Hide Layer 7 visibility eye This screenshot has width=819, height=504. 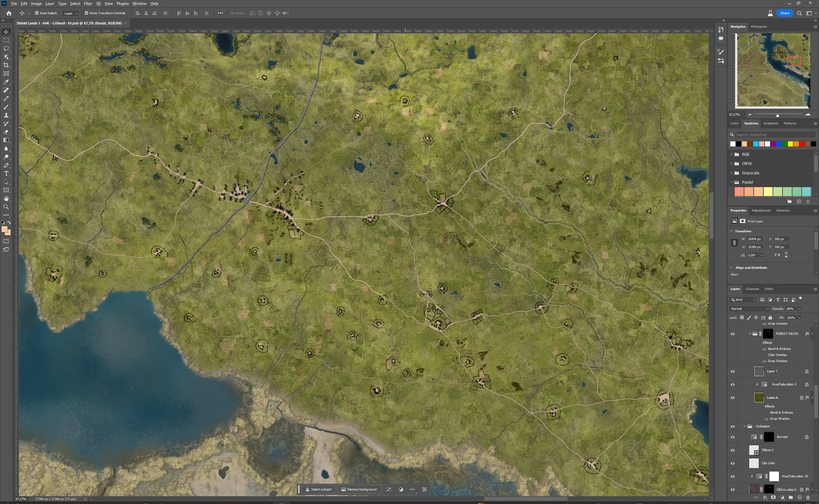(x=732, y=372)
